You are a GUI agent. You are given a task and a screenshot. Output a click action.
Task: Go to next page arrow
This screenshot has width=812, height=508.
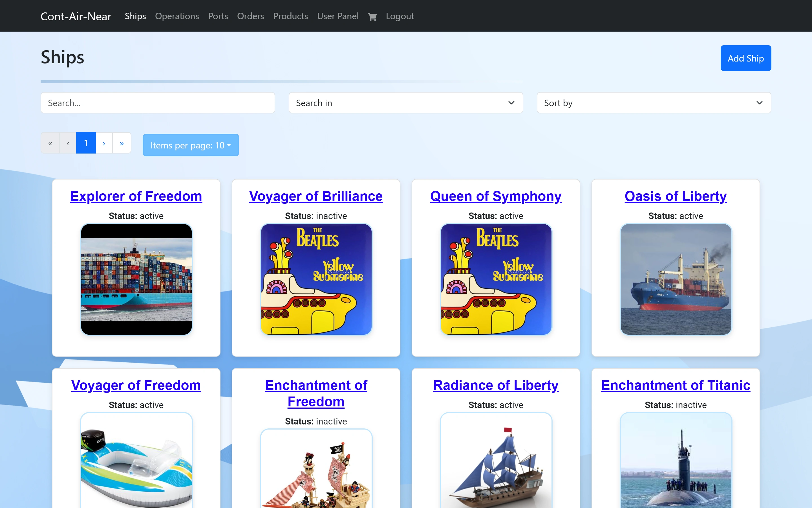tap(104, 143)
